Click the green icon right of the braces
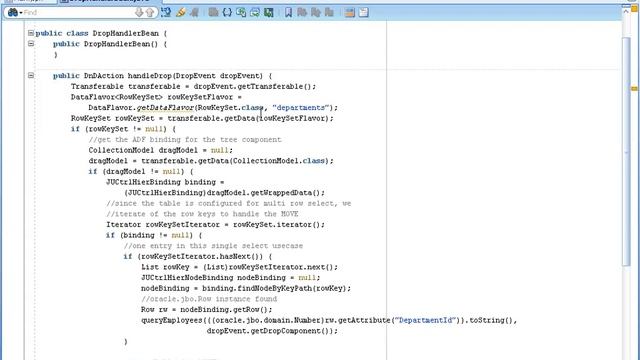This screenshot has height=360, width=640. pyautogui.click(x=241, y=13)
